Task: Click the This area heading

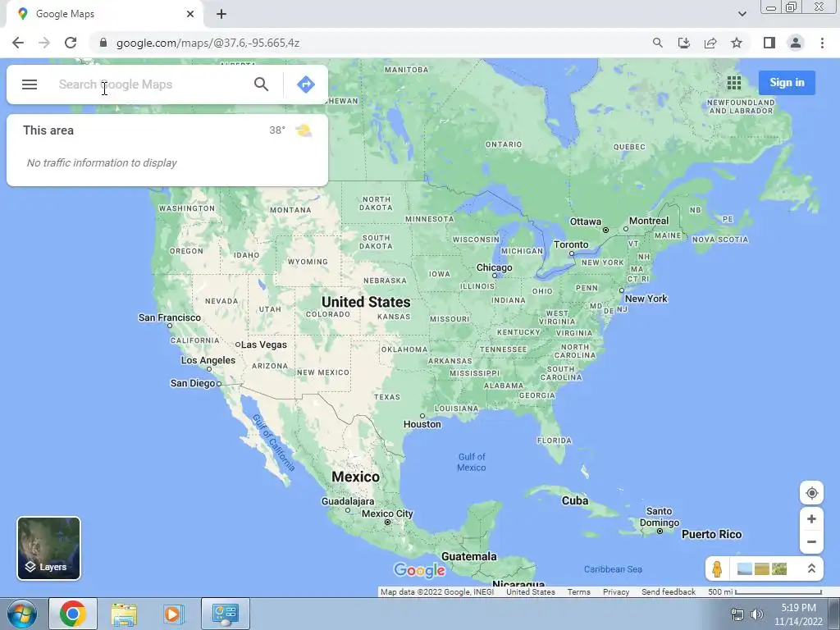Action: (x=48, y=130)
